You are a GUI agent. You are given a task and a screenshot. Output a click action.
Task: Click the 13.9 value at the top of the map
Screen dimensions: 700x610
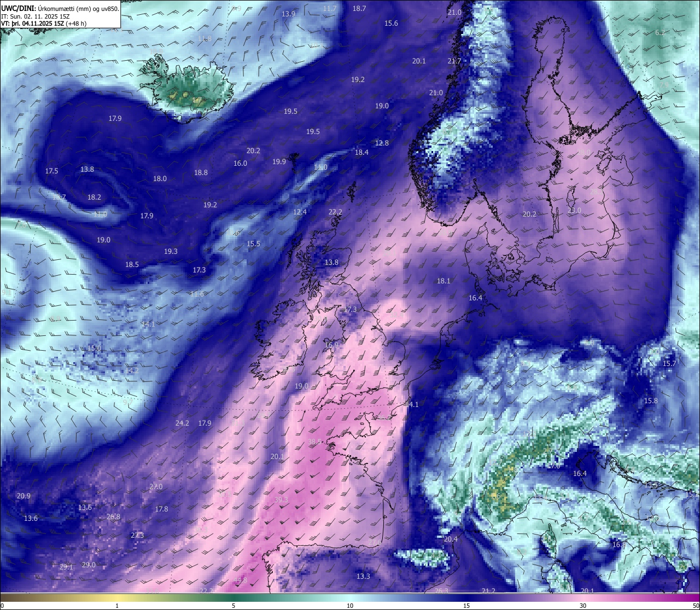288,14
